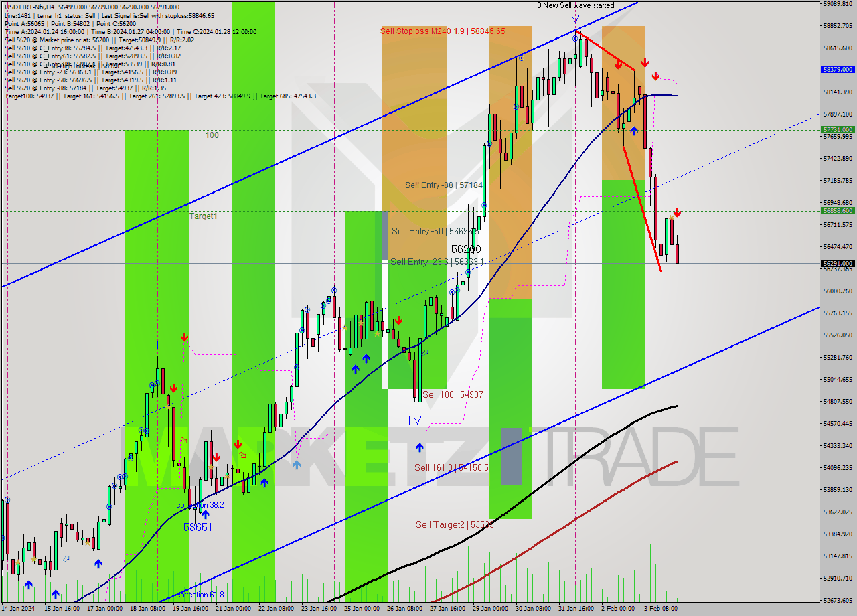Click the 'Target1' chart label
Image resolution: width=857 pixels, height=616 pixels.
click(x=203, y=216)
